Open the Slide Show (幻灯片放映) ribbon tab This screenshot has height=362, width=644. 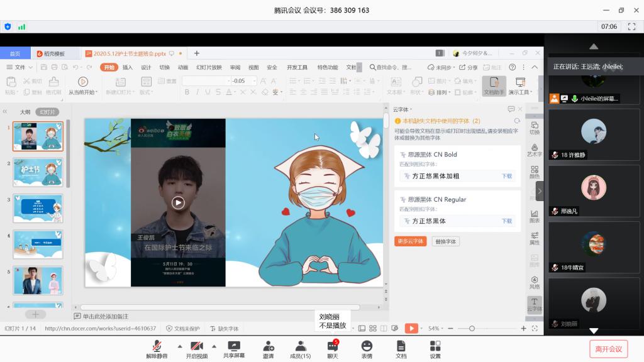point(209,67)
